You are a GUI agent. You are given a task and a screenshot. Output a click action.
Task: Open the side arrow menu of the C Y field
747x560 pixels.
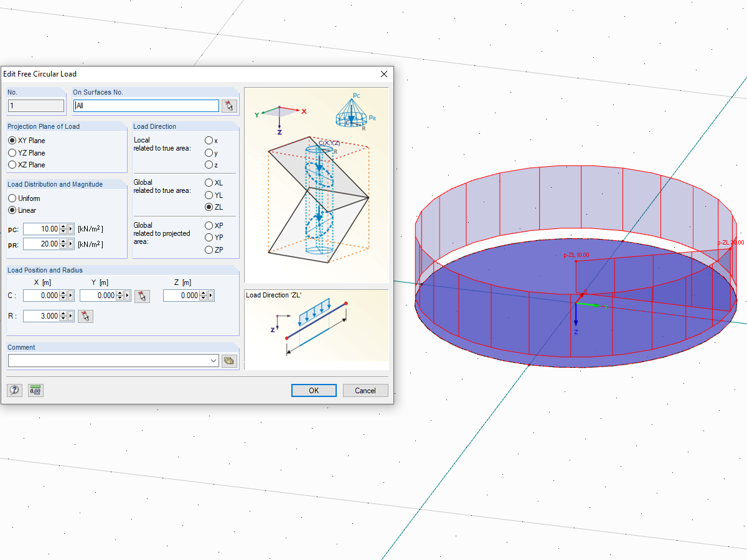pos(128,296)
